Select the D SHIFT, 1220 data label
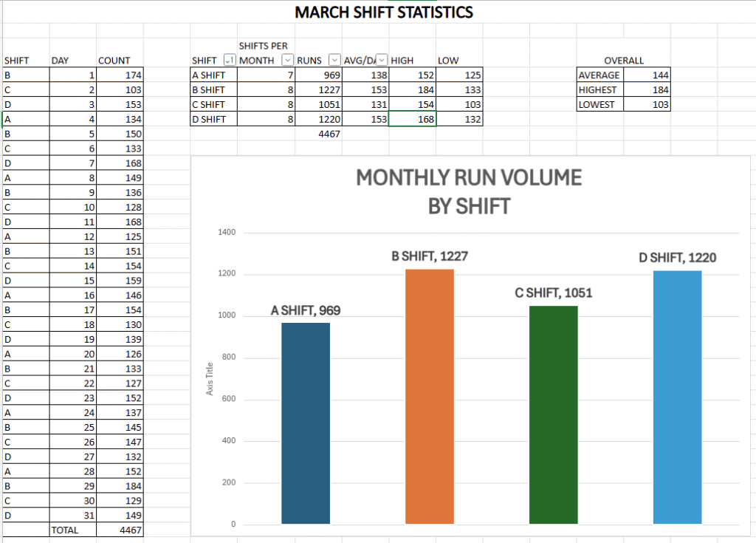This screenshot has height=543, width=756. coord(678,258)
